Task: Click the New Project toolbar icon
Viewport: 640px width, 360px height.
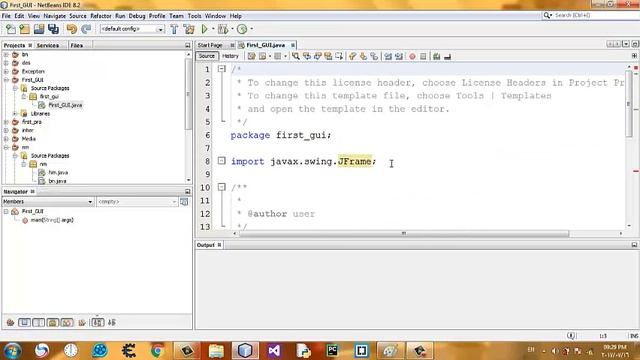Action: 24,29
